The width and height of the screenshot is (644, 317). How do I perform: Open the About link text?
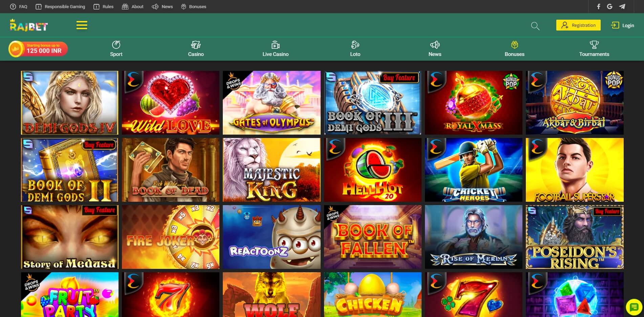[x=137, y=6]
